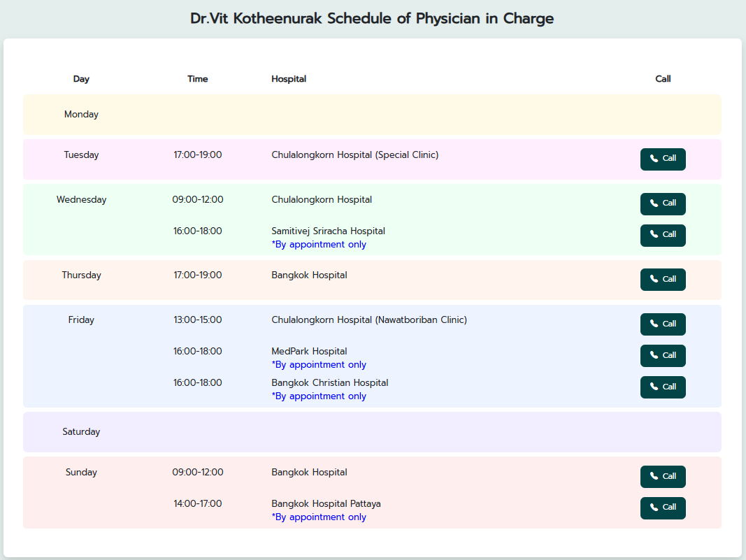
Task: Select the Thursday row label
Action: point(81,275)
